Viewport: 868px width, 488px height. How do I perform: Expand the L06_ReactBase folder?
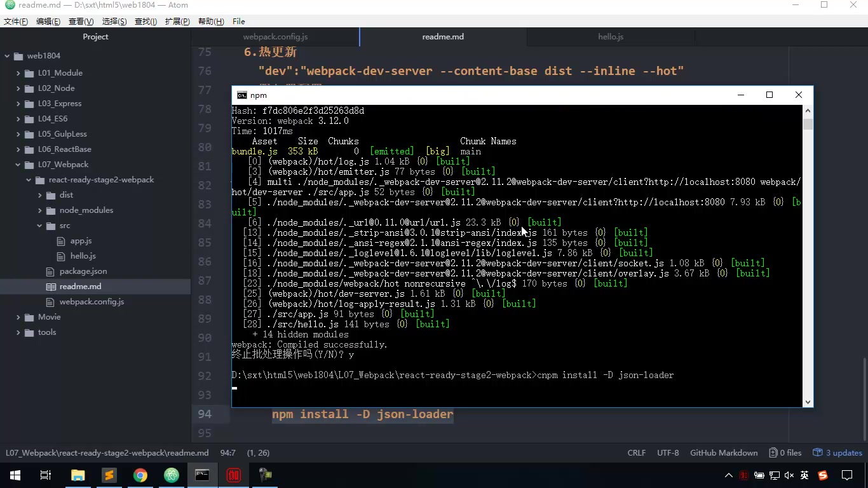(18, 149)
